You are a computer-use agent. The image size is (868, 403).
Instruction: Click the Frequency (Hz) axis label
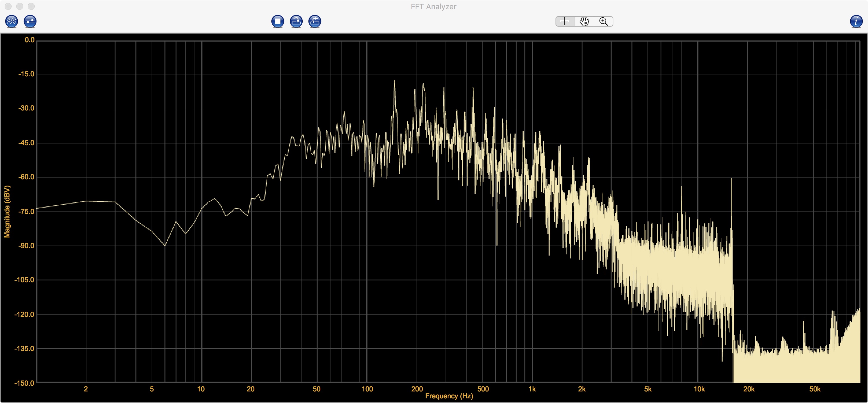[x=449, y=396]
